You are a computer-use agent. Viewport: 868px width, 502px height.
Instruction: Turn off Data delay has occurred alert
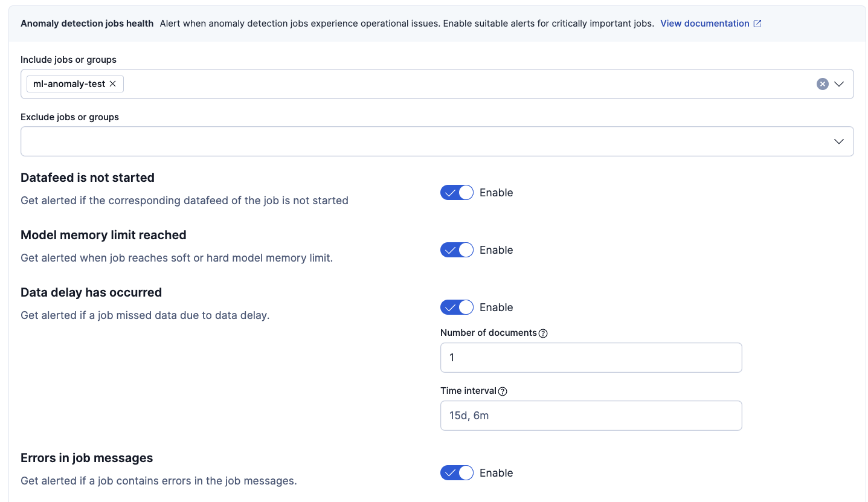tap(457, 307)
